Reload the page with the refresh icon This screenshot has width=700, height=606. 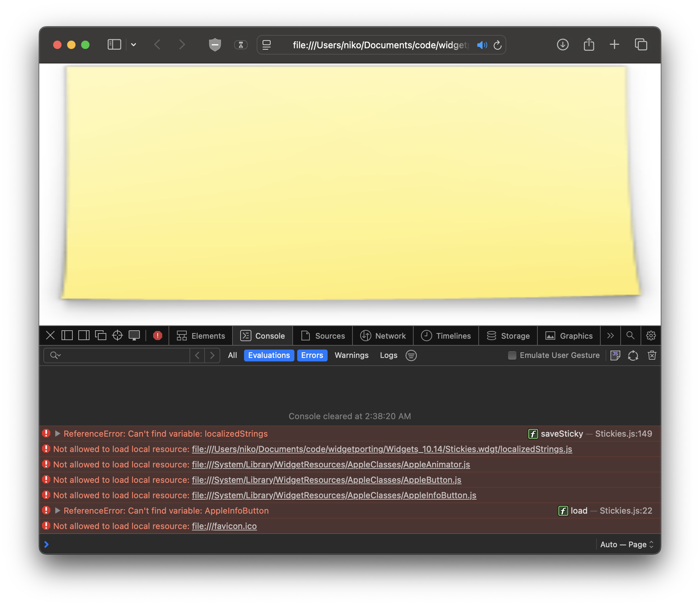point(498,45)
